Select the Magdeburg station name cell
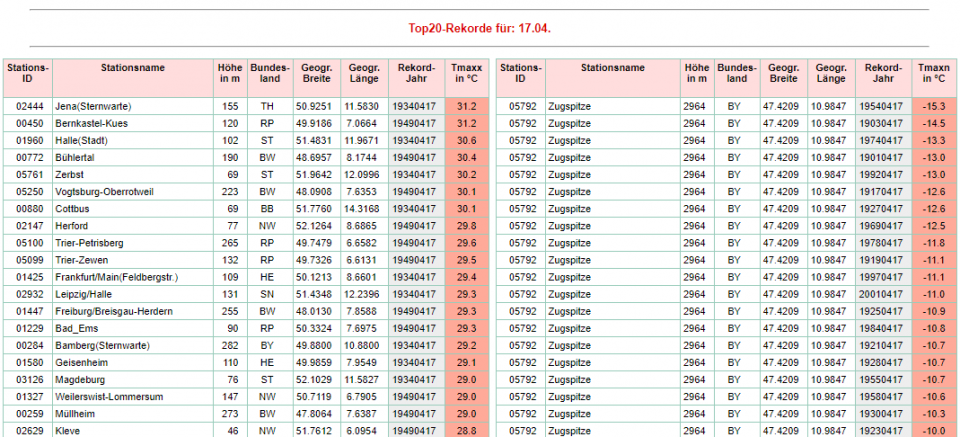The width and height of the screenshot is (960, 437). tap(80, 380)
